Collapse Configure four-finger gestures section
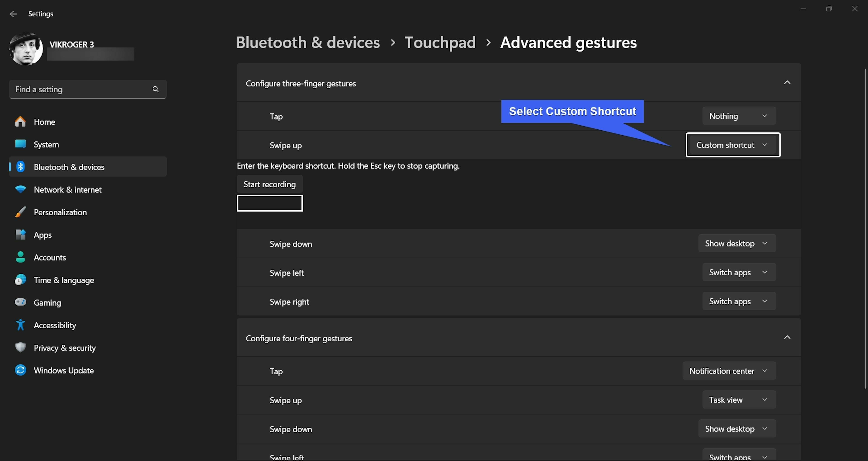 787,337
